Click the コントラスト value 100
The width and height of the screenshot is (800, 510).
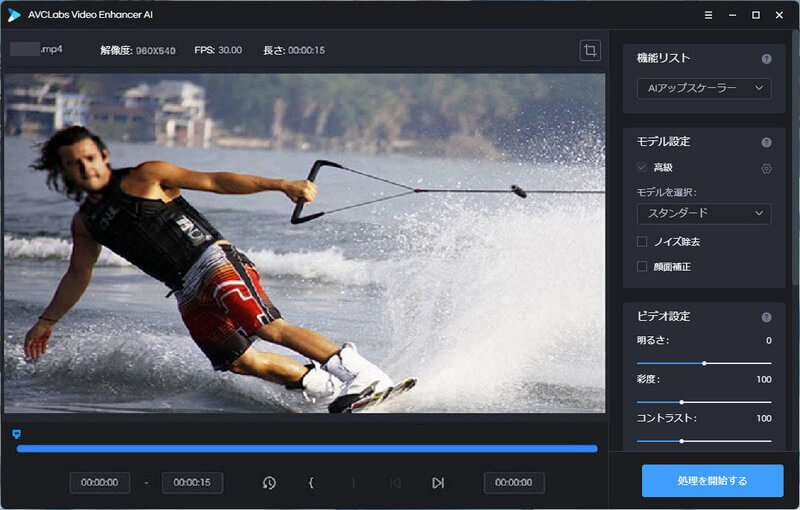pos(764,418)
